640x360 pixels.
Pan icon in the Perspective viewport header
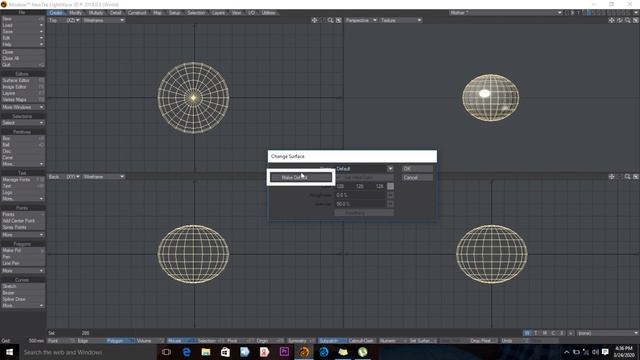point(611,20)
